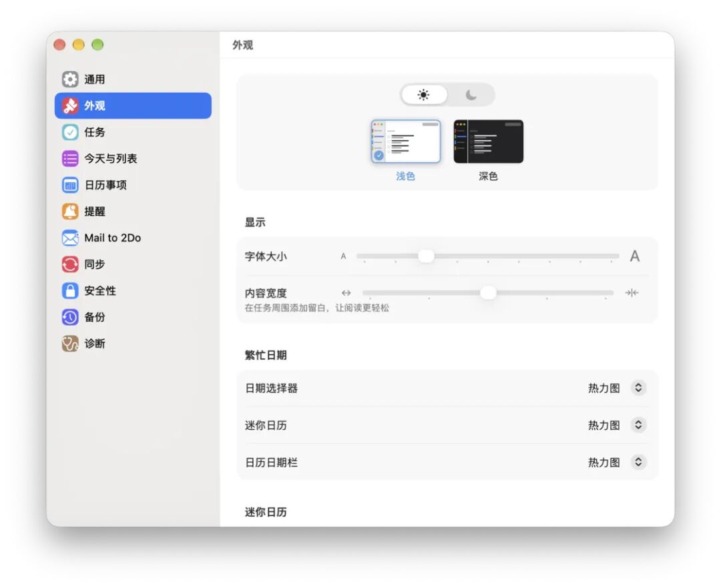Open 日期选择器 热力图 dropdown
Screen dimensions: 721x588
[x=638, y=388]
